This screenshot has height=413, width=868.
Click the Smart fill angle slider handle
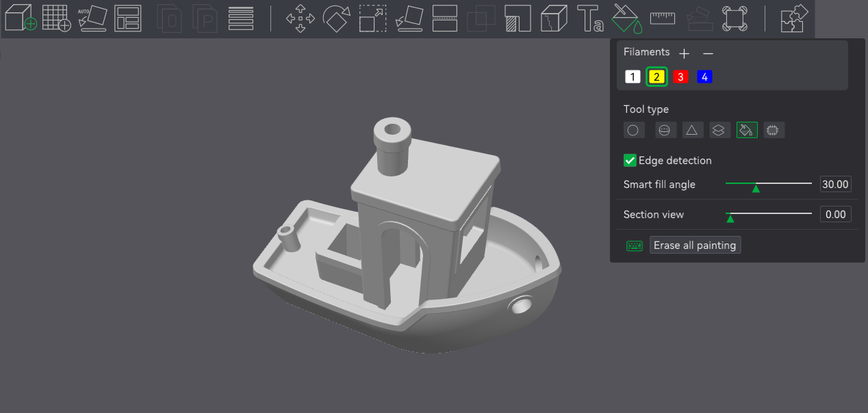pyautogui.click(x=756, y=187)
